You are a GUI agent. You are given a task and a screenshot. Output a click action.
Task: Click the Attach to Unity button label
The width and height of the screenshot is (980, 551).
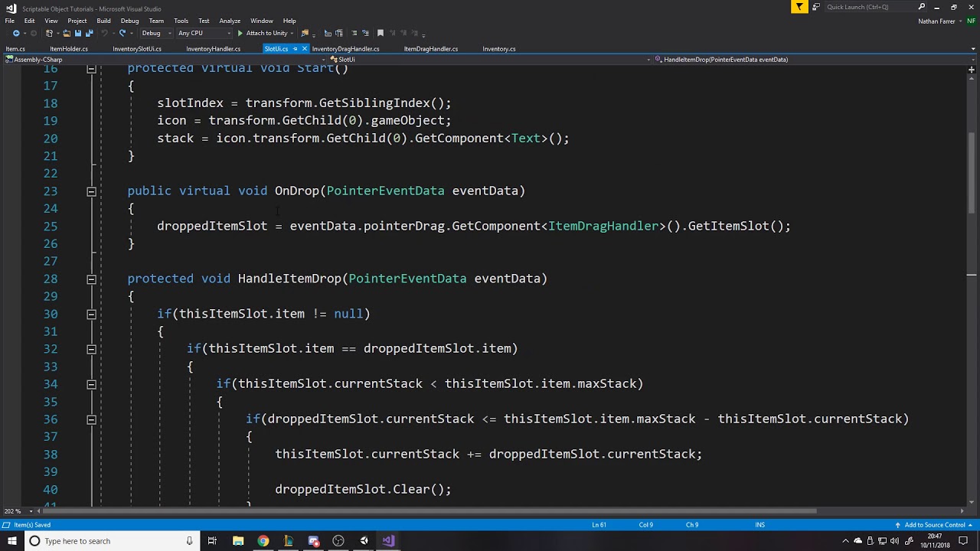pyautogui.click(x=266, y=33)
